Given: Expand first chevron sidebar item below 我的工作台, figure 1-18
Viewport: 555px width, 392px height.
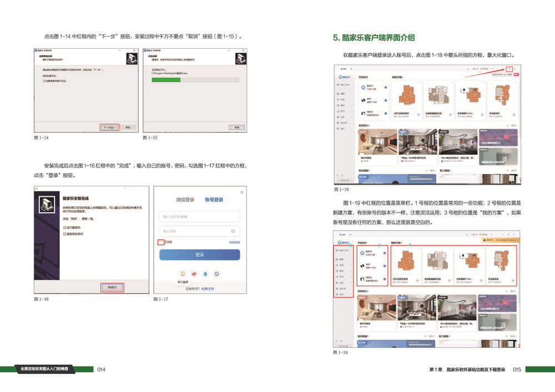Looking at the screenshot, I should 352,94.
